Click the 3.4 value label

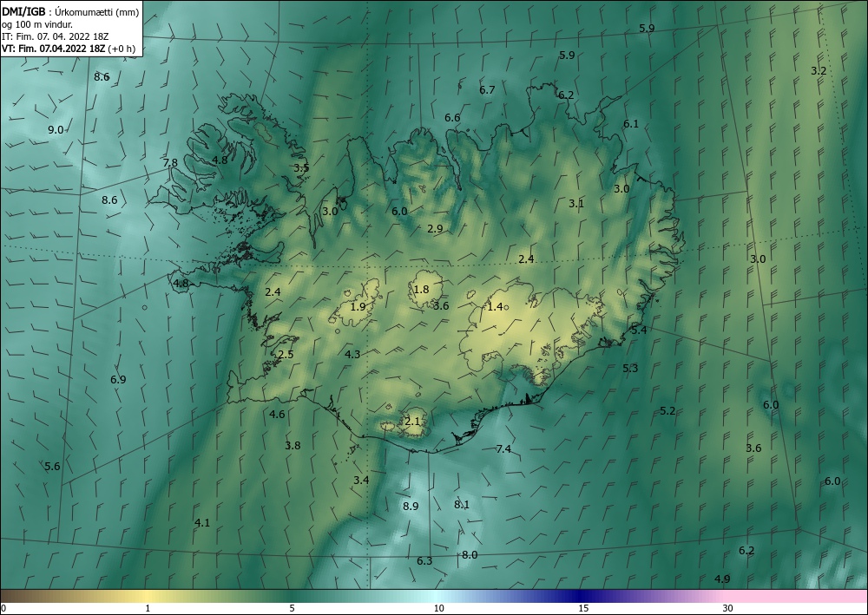tap(361, 480)
